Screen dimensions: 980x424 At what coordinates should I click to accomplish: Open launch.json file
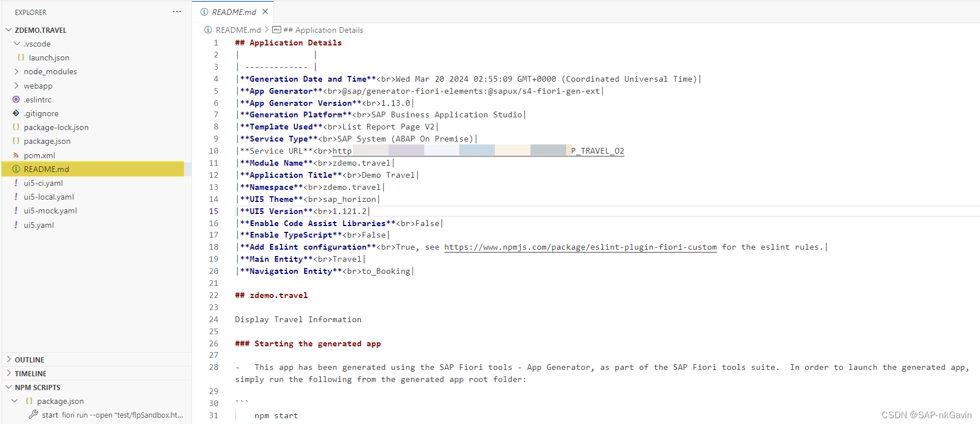[x=49, y=58]
